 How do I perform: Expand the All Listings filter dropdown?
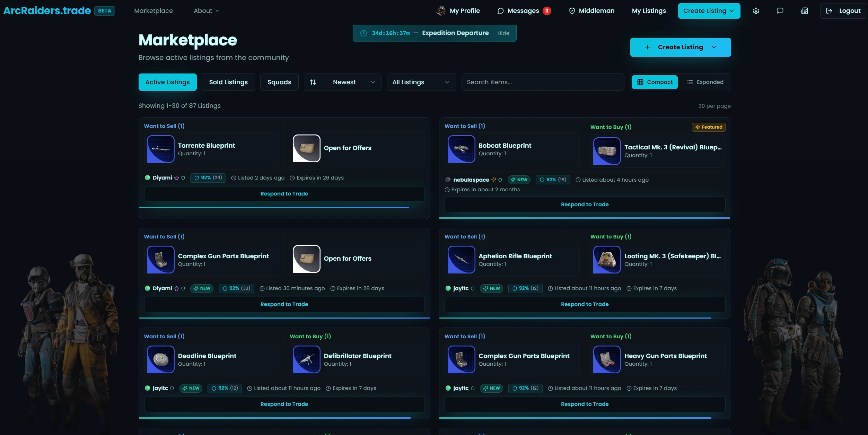tap(421, 82)
